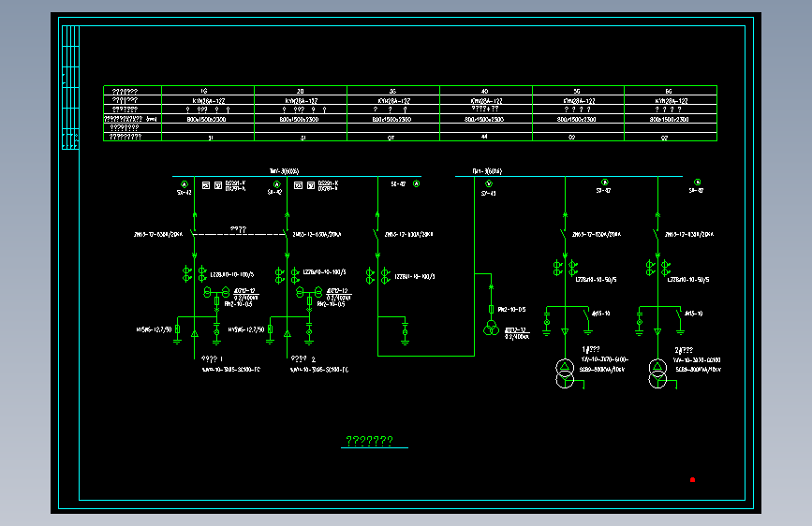Click the RN2-10-0.5 fuse label in the 4G bay
The image size is (812, 526).
tap(511, 310)
